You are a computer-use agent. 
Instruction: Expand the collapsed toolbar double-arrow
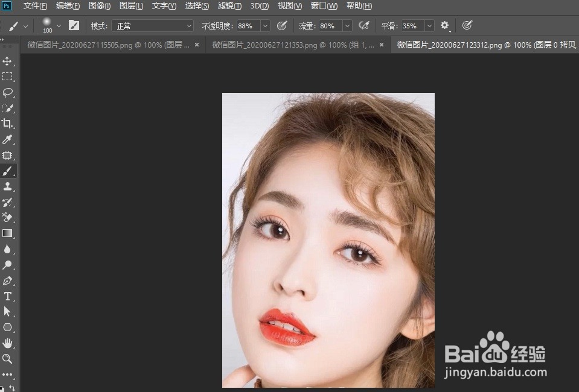pyautogui.click(x=2, y=39)
